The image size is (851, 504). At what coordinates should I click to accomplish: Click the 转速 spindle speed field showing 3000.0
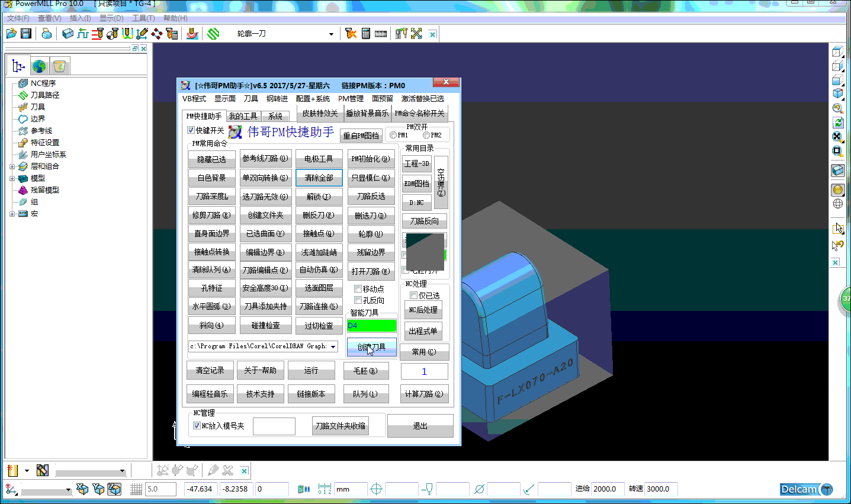click(x=661, y=489)
